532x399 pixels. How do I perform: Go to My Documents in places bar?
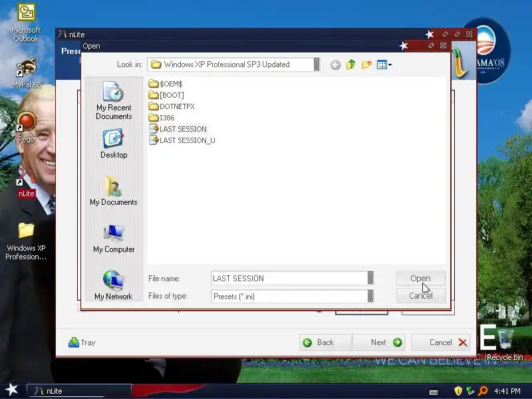click(x=114, y=191)
